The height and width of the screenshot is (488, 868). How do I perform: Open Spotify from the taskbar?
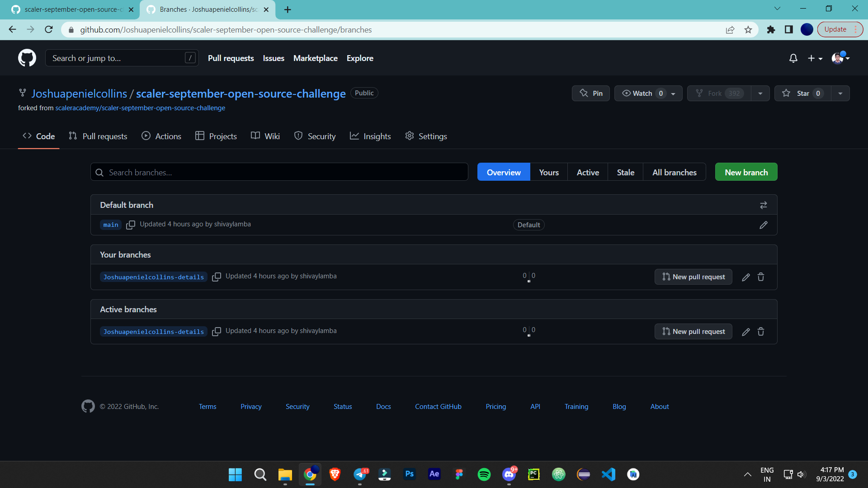[484, 474]
